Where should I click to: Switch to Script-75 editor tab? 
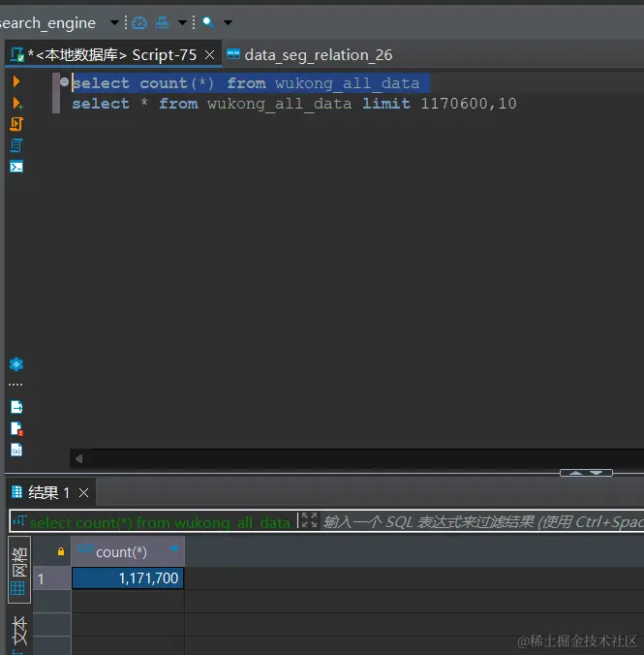coord(112,54)
